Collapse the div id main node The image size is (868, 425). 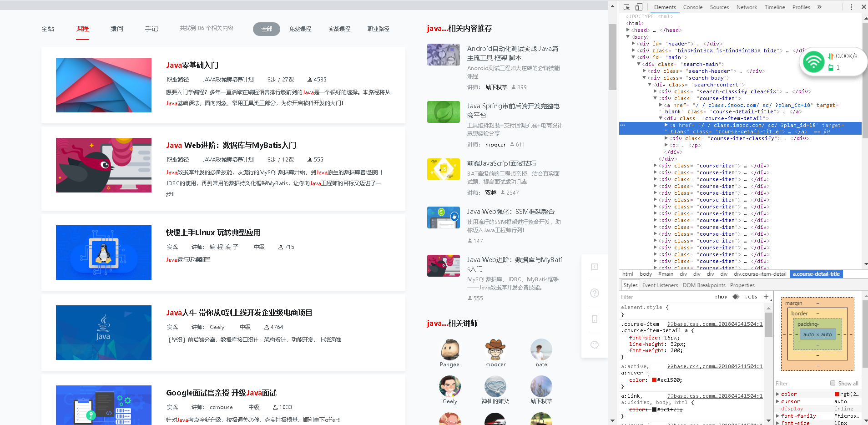(x=634, y=57)
